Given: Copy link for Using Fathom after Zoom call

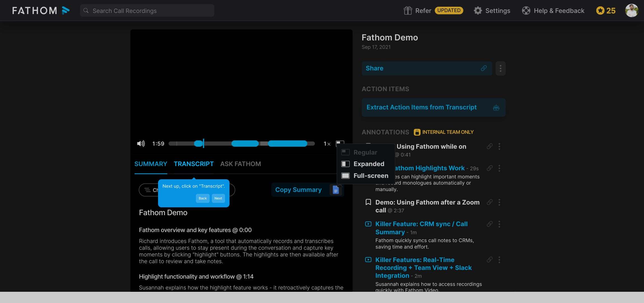Looking at the screenshot, I should 490,202.
